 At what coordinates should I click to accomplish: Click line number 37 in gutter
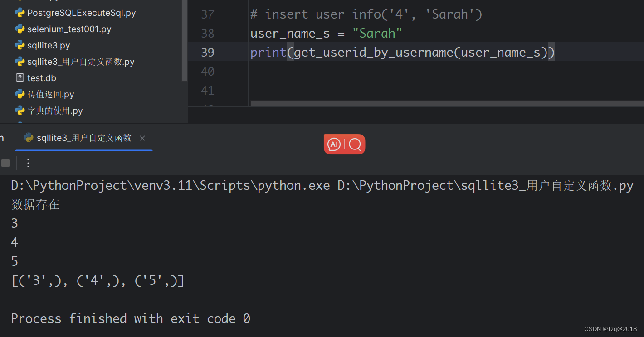207,14
